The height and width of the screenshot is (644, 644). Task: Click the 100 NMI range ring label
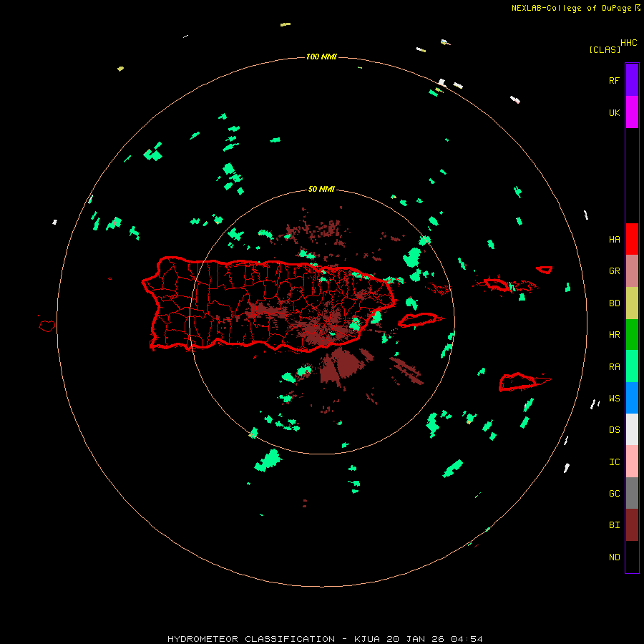[321, 57]
